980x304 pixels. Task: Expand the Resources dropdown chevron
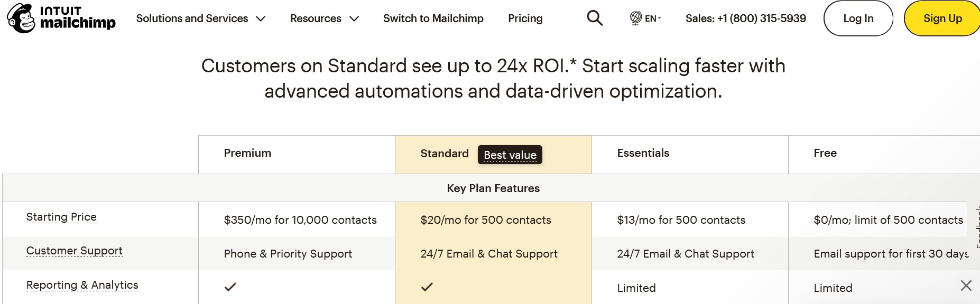coord(354,19)
